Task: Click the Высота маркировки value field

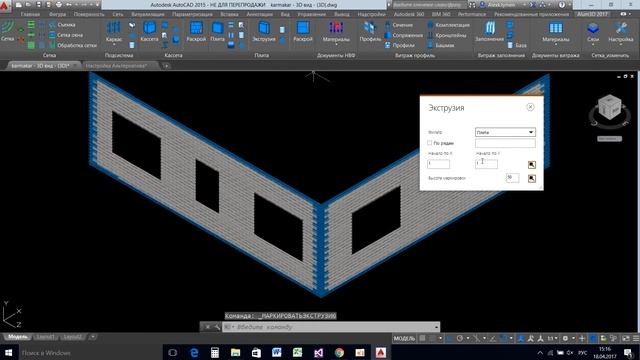Action: 512,178
